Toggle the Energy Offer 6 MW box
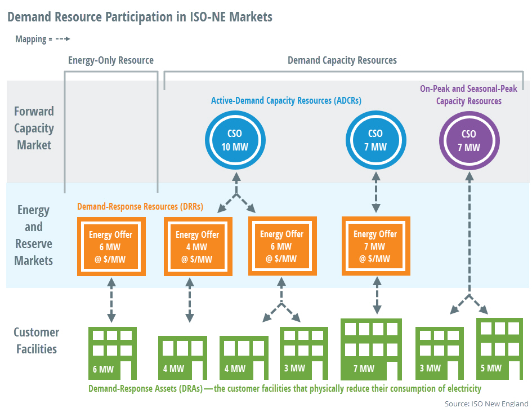The height and width of the screenshot is (412, 532). coord(111,246)
